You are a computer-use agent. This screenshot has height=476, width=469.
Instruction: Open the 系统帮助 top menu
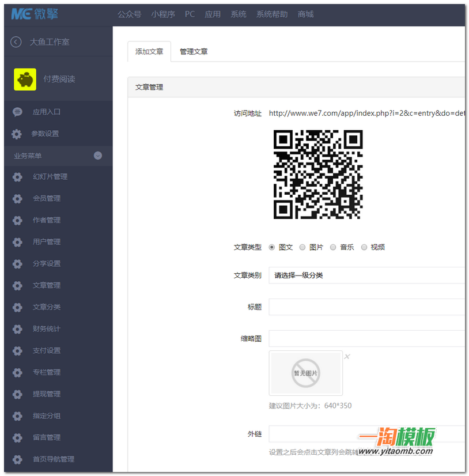click(x=272, y=14)
